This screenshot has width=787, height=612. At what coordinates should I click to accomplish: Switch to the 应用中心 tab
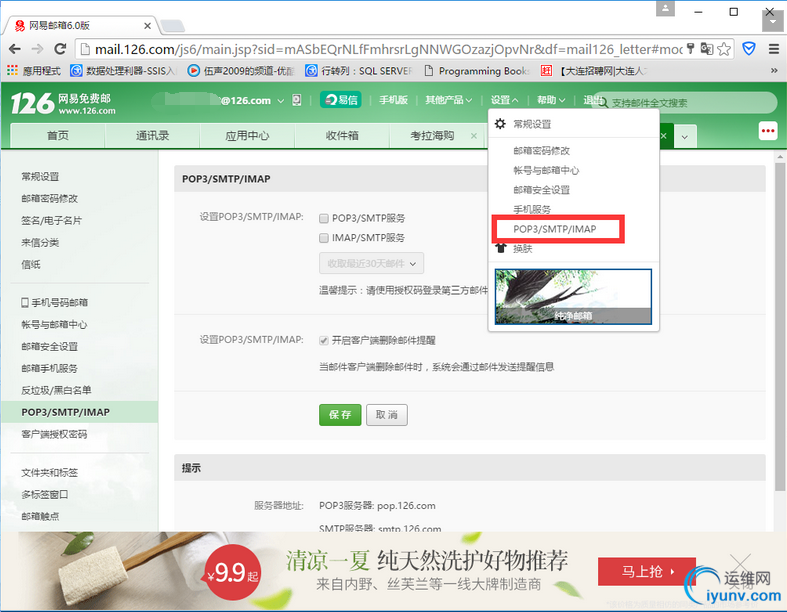247,136
